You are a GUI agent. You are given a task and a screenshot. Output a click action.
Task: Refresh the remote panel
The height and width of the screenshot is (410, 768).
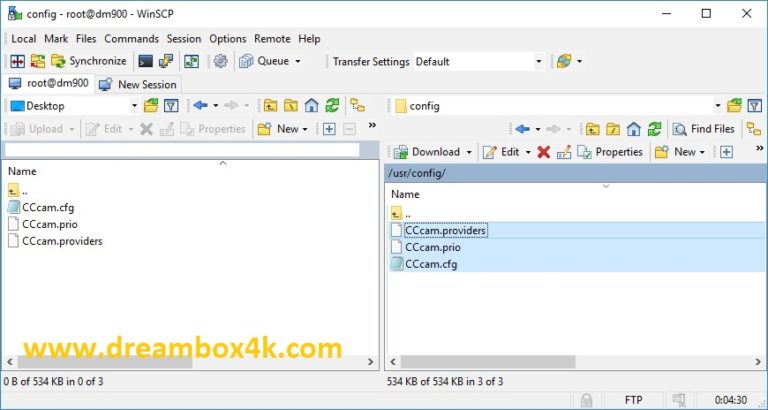click(654, 129)
